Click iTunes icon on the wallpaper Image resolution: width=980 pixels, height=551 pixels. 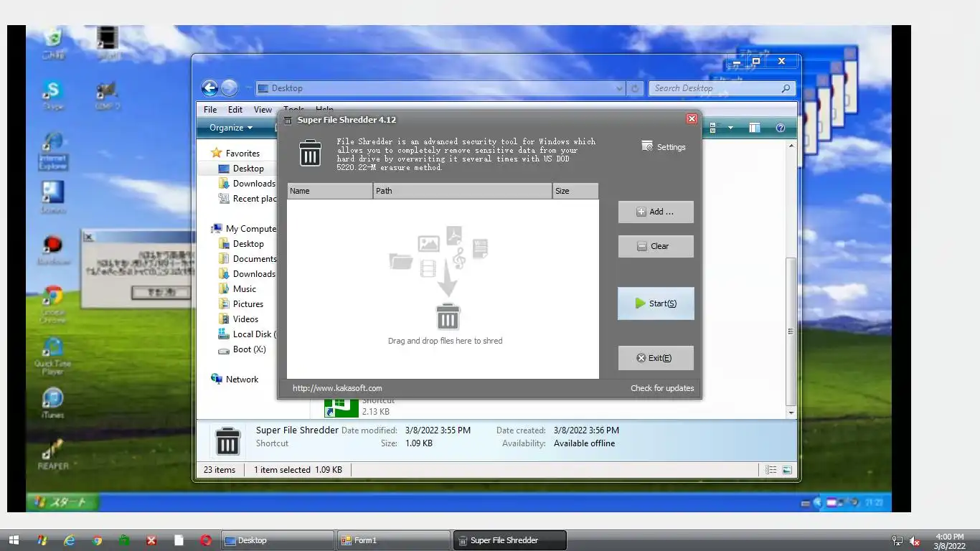[52, 402]
